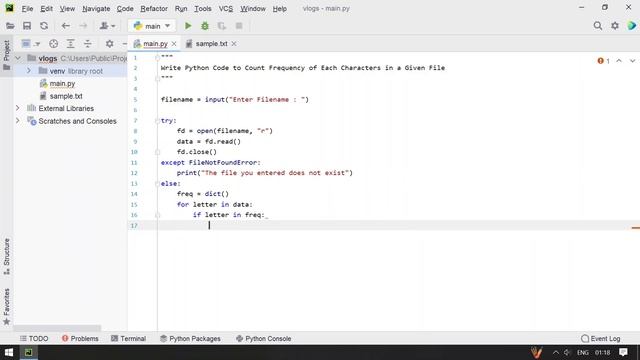Hide the Project panel with the minus icon
640x360 pixels.
click(124, 44)
